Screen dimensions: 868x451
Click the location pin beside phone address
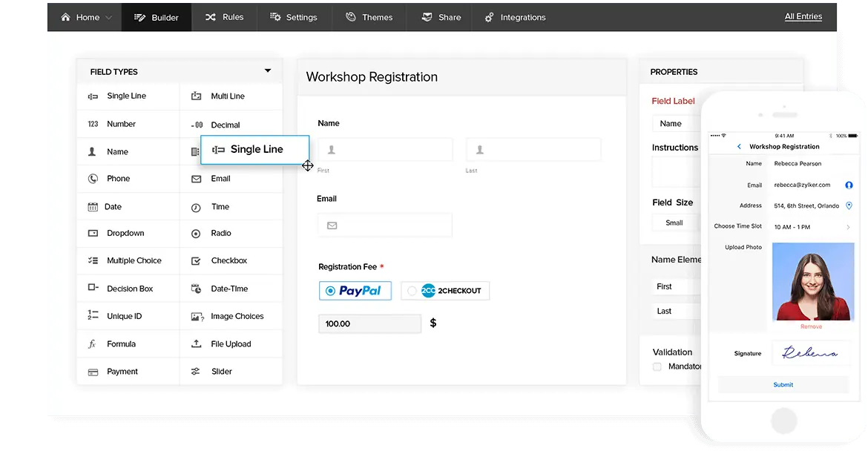(849, 206)
